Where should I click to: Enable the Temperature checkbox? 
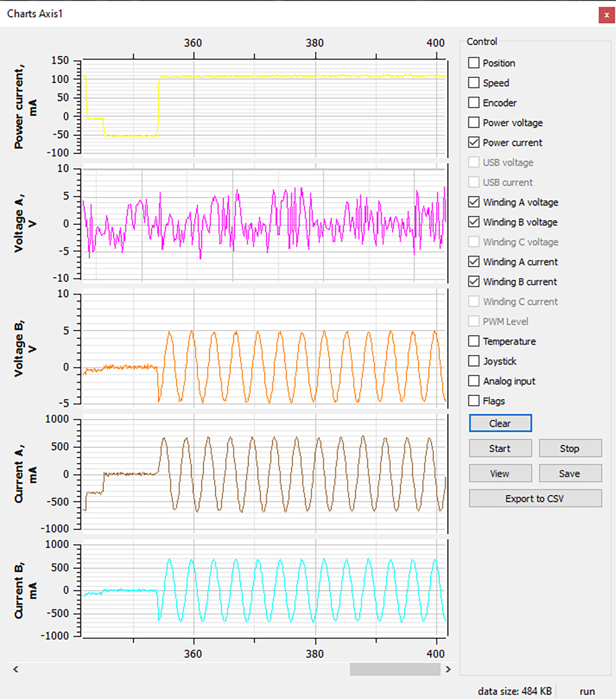pos(474,342)
